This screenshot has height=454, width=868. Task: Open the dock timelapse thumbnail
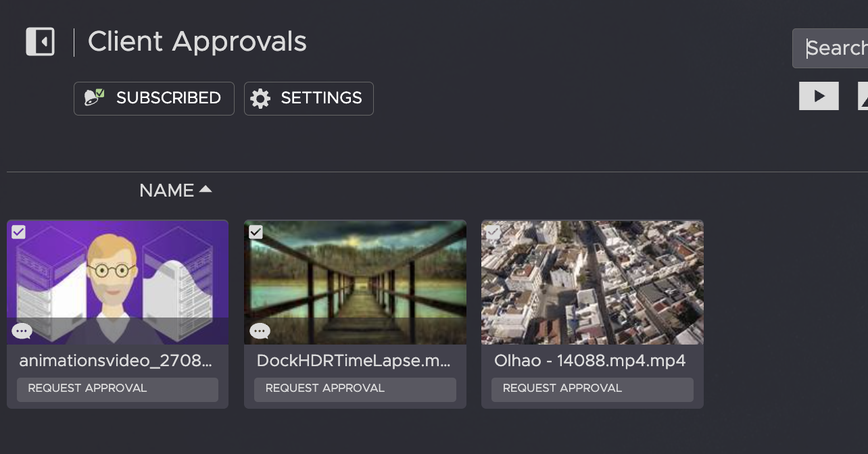coord(355,282)
